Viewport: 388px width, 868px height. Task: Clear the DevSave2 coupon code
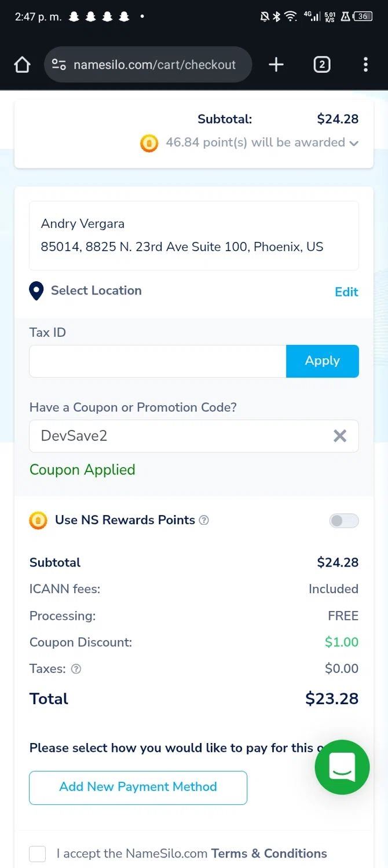click(x=340, y=436)
